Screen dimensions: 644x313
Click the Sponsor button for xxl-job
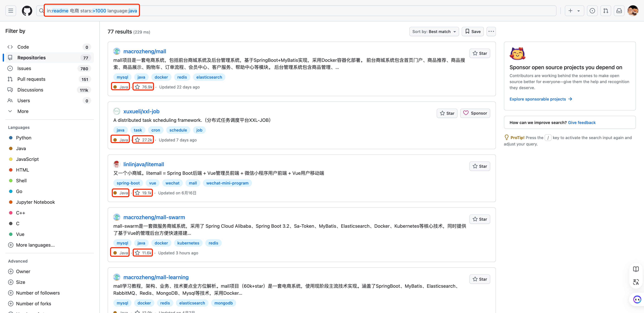coord(475,113)
